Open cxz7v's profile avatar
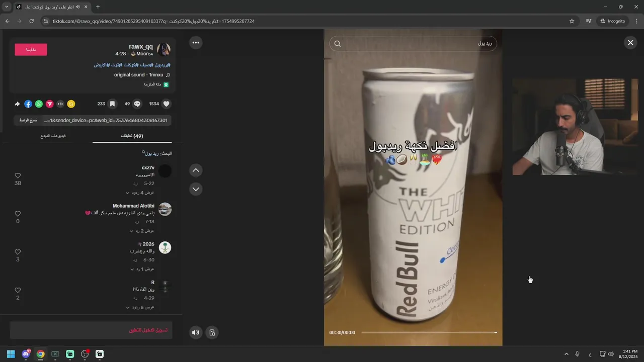This screenshot has width=644, height=362. (165, 171)
